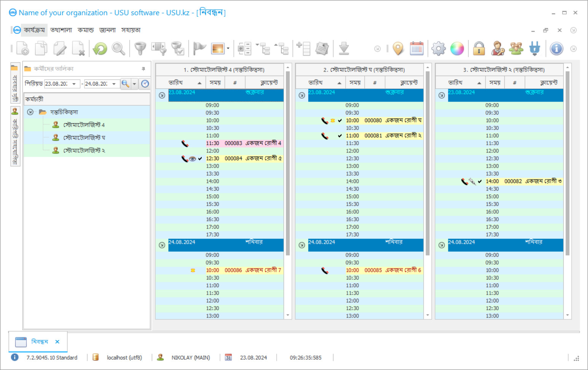
Task: Open the color wheel theme picker
Action: [x=457, y=49]
